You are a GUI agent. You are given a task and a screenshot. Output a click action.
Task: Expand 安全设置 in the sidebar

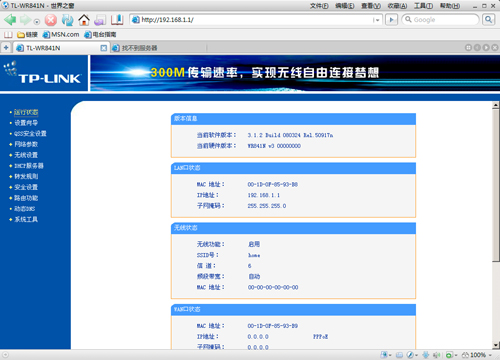(26, 187)
